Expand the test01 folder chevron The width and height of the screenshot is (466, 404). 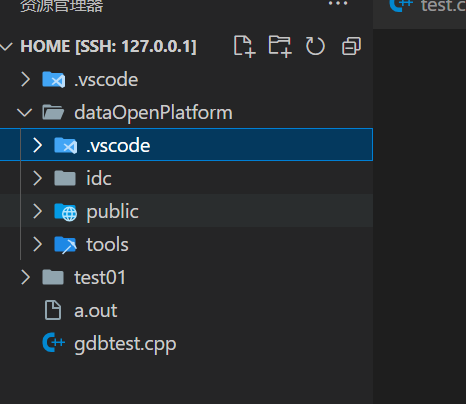[25, 277]
